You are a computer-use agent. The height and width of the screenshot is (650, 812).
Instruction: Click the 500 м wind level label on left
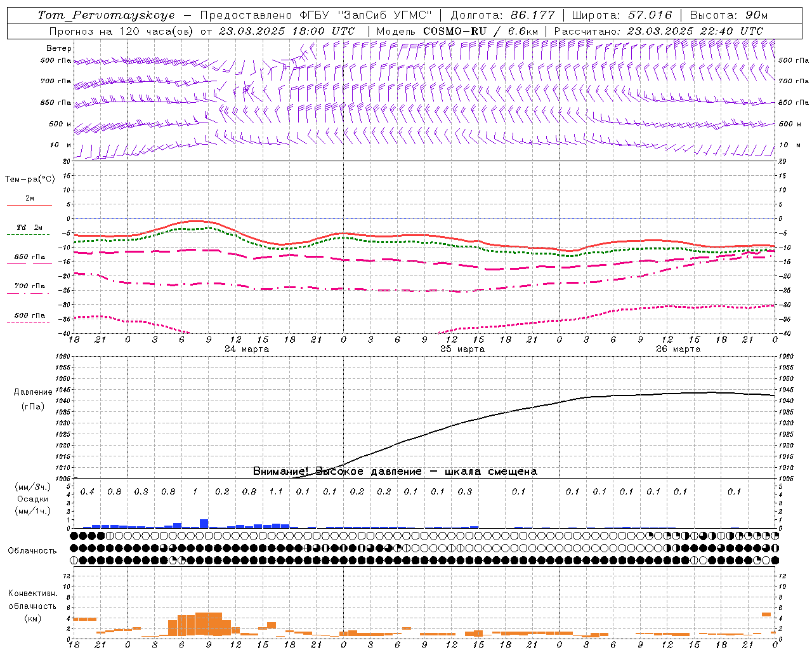pos(60,124)
